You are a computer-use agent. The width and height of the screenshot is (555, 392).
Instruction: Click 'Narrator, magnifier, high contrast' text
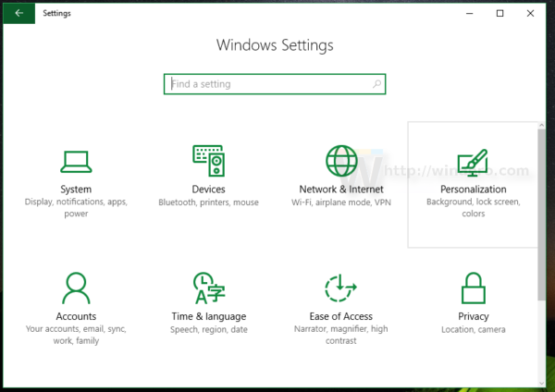[340, 335]
